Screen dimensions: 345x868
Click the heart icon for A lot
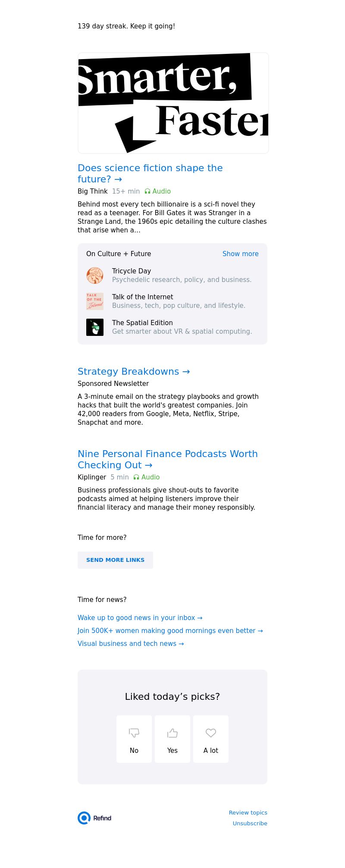pos(211,733)
